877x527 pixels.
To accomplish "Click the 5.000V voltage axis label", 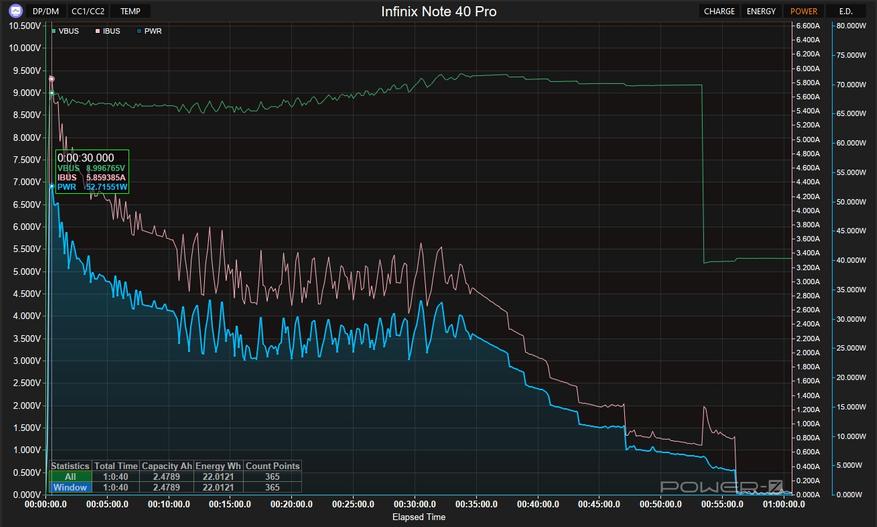I will tap(27, 271).
